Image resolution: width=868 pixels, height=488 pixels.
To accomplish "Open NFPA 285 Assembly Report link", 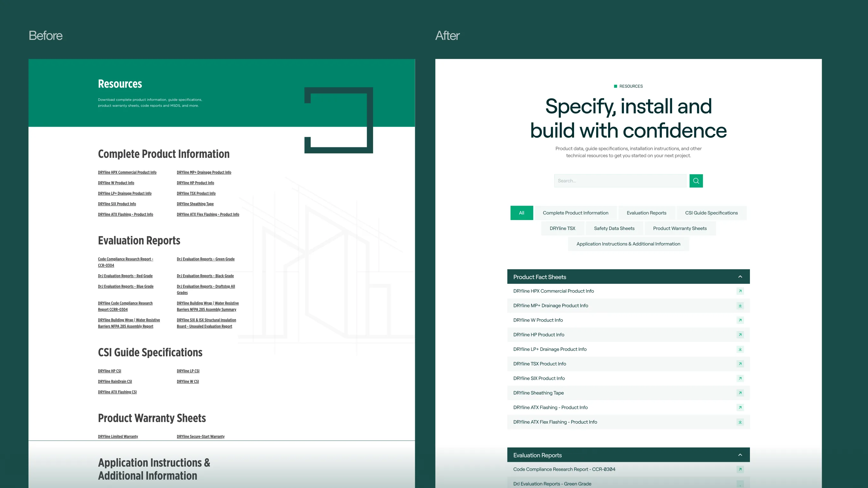I will [x=129, y=323].
